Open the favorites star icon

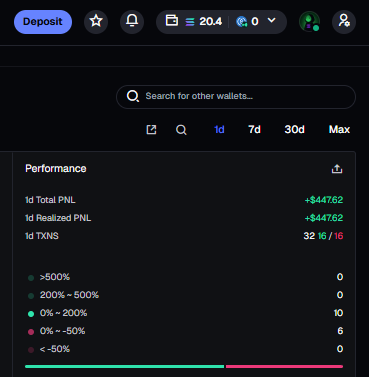tap(96, 22)
